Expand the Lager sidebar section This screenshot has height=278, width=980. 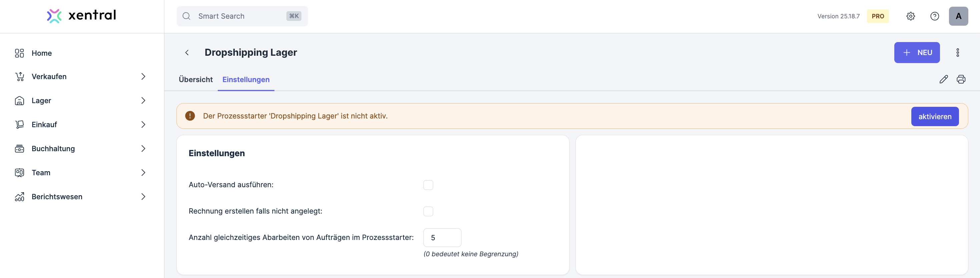click(143, 100)
